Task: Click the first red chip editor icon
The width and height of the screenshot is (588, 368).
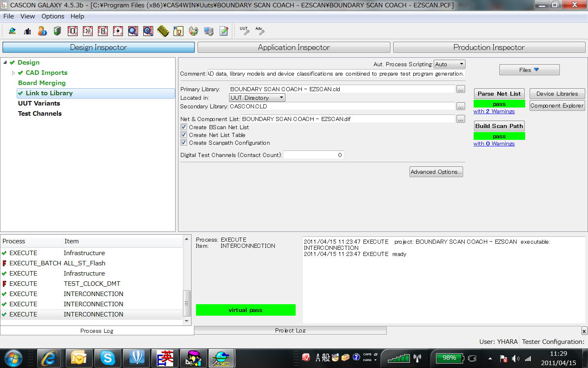Action: pos(73,31)
